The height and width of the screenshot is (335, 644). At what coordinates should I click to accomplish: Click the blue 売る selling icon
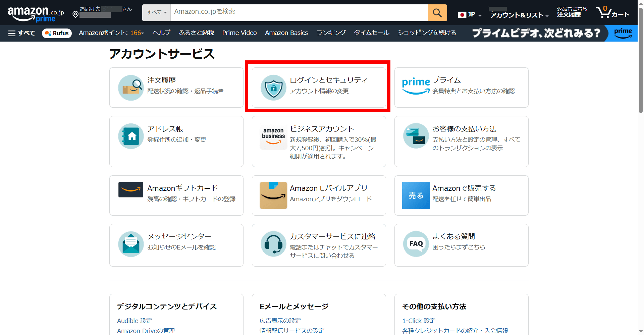416,196
